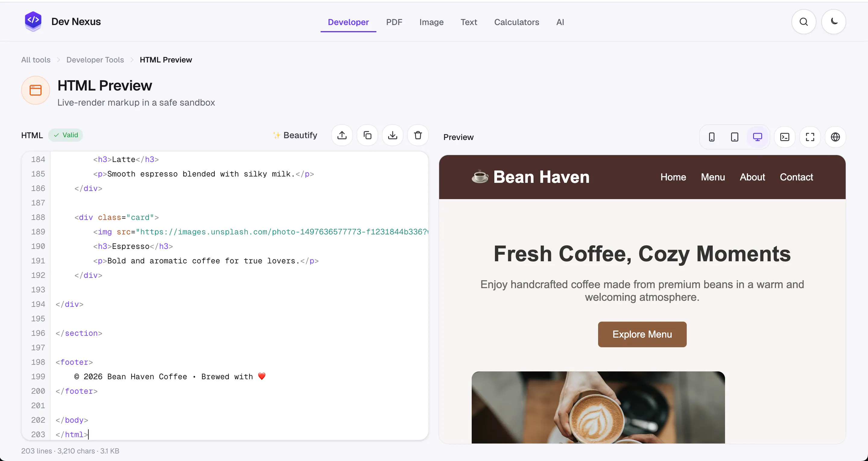
Task: Click the Valid status badge
Action: [65, 135]
